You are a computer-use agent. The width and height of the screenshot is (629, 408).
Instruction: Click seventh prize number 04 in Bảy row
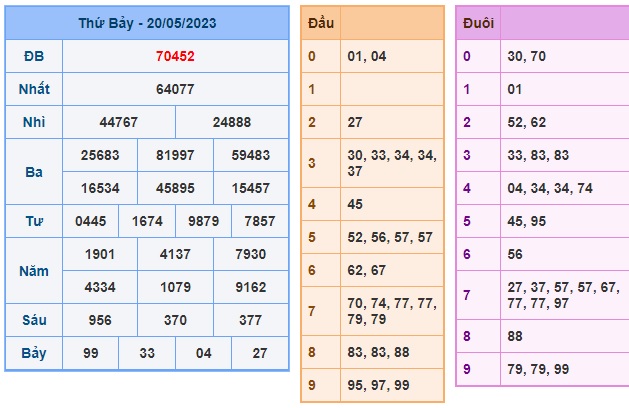[x=204, y=353]
